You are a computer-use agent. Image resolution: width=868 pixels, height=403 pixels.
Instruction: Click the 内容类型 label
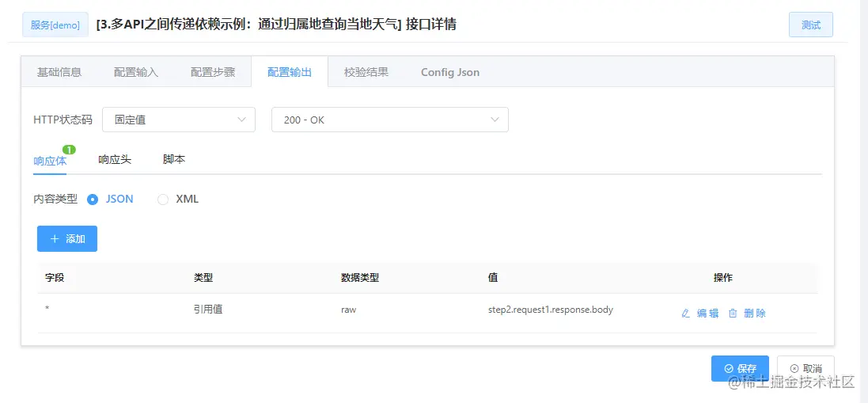click(x=55, y=200)
